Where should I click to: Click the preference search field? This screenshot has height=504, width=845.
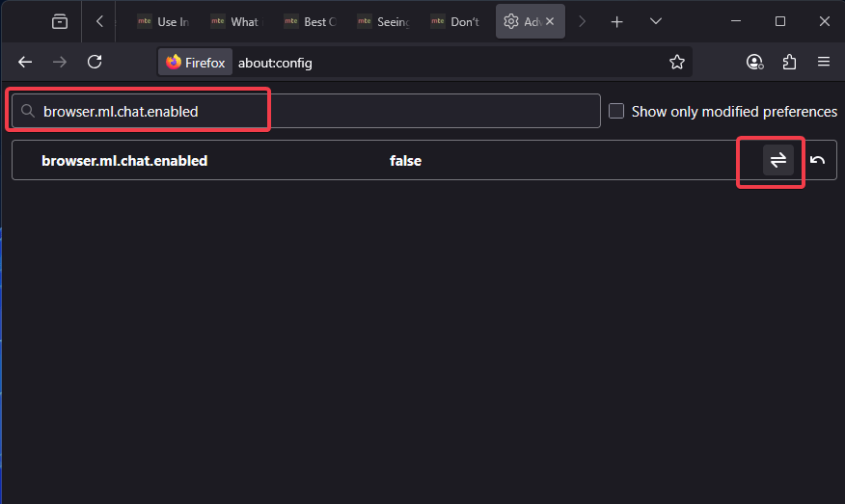coord(306,111)
